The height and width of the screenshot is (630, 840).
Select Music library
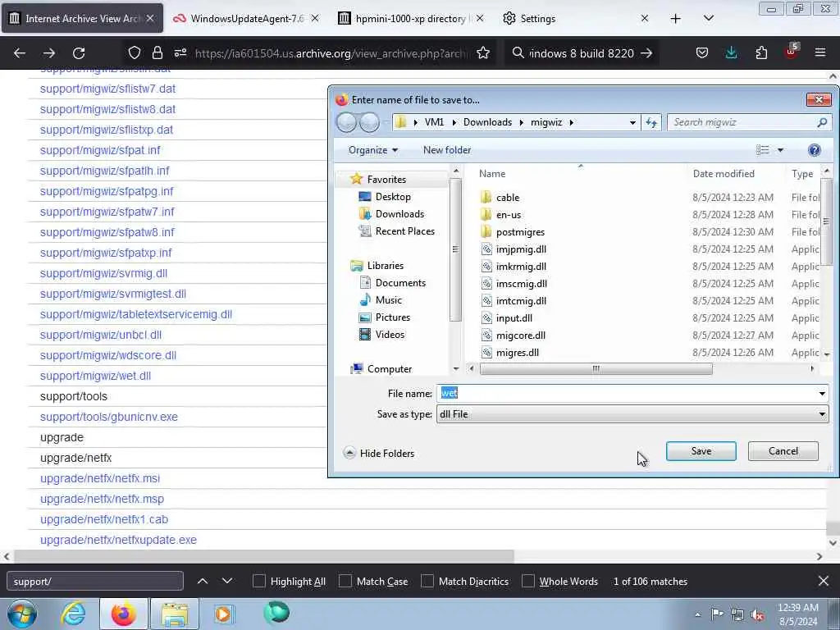(x=388, y=300)
